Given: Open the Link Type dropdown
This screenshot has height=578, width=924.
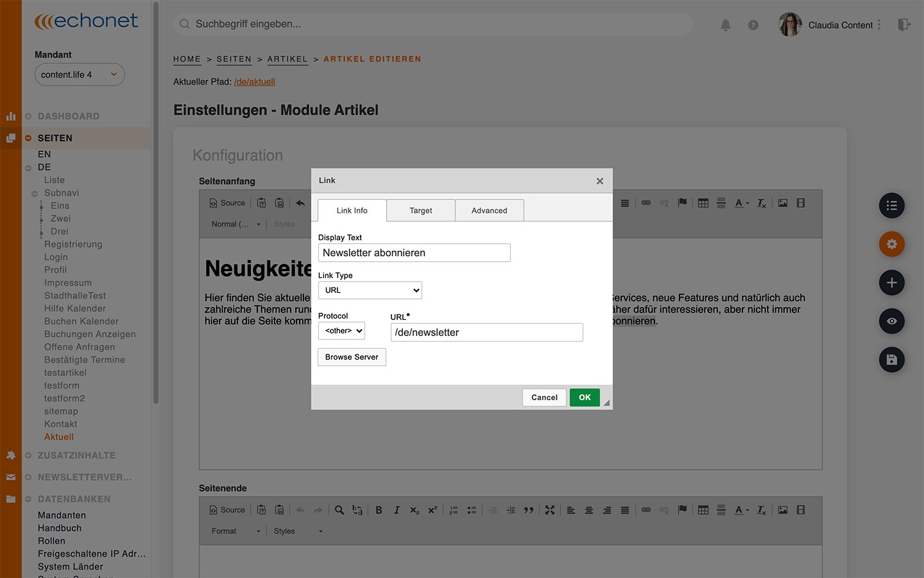Looking at the screenshot, I should pyautogui.click(x=370, y=290).
